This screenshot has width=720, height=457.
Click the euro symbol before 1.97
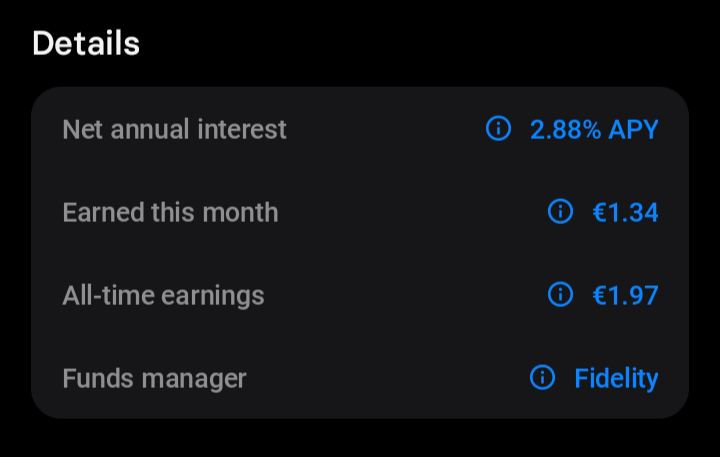tap(600, 296)
